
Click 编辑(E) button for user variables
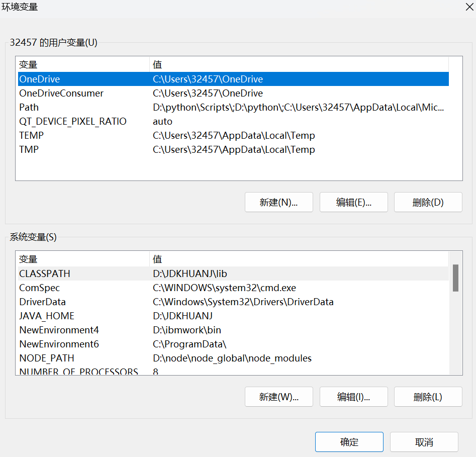pos(353,203)
